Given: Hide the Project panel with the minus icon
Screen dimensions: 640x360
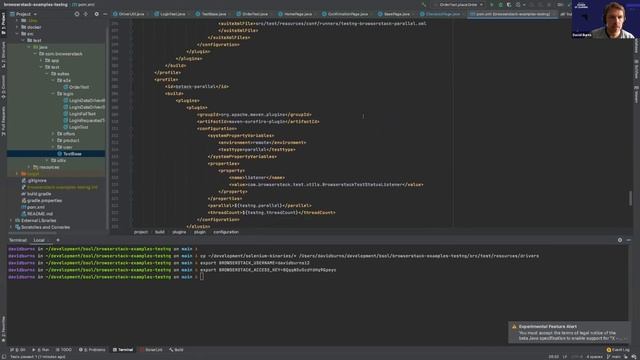Looking at the screenshot, I should [x=105, y=14].
